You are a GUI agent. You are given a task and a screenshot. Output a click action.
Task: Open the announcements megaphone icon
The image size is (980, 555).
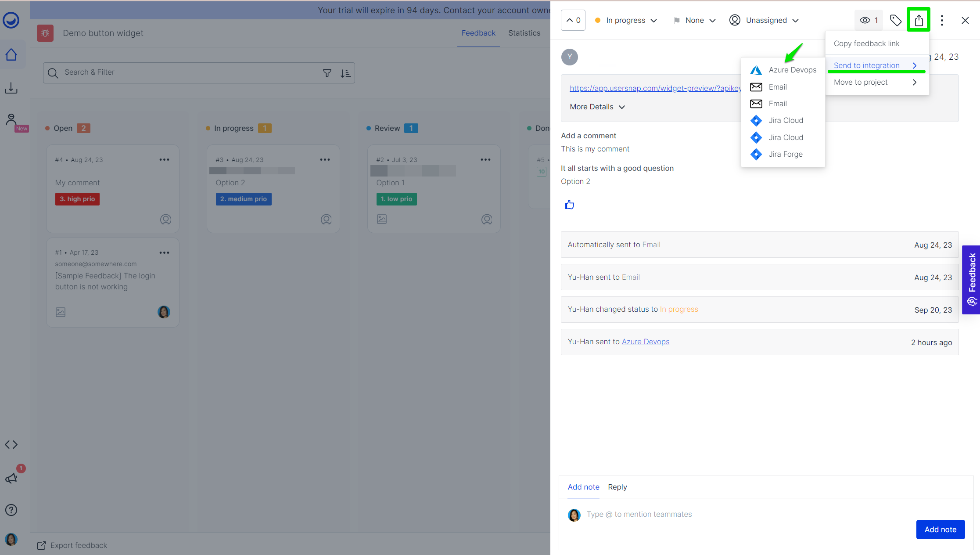[x=11, y=478]
